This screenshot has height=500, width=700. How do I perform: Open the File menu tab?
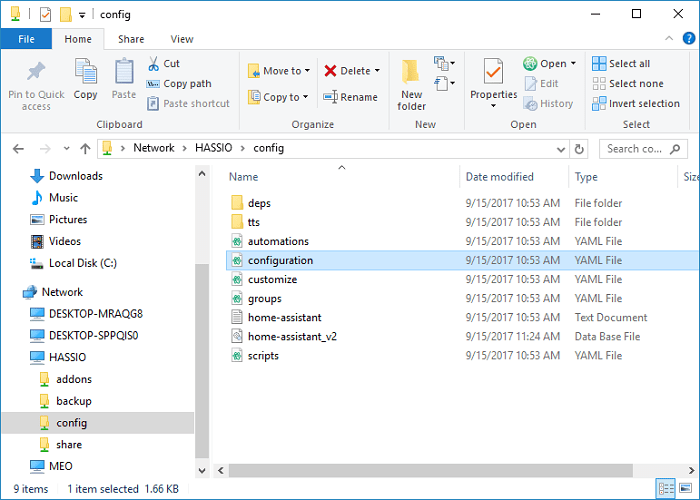tap(27, 39)
